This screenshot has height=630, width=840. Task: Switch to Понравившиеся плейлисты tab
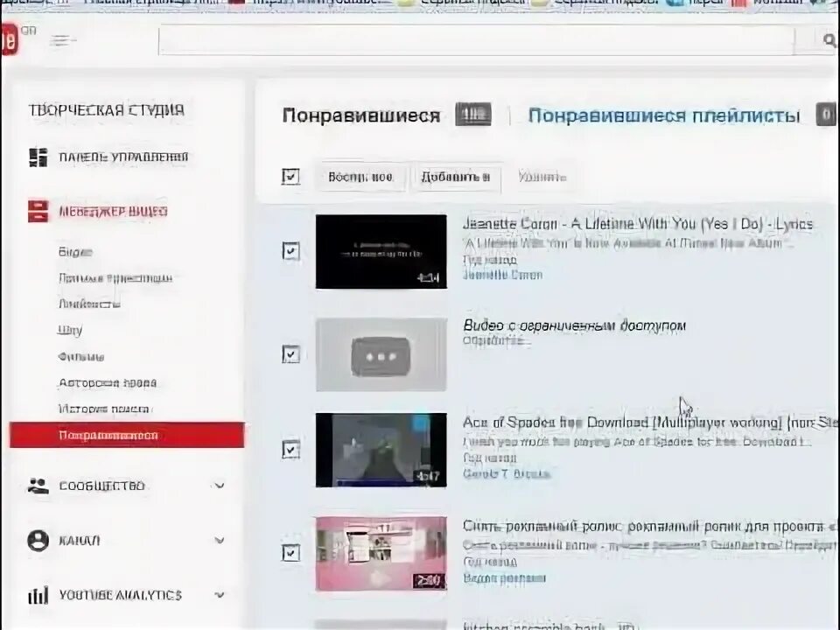click(x=664, y=115)
